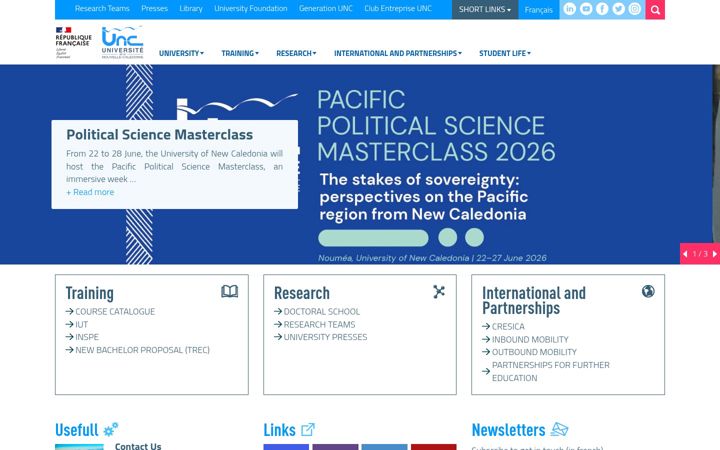Click the envelope icon beside Newsletters
Viewport: 720px width, 450px height.
(559, 429)
